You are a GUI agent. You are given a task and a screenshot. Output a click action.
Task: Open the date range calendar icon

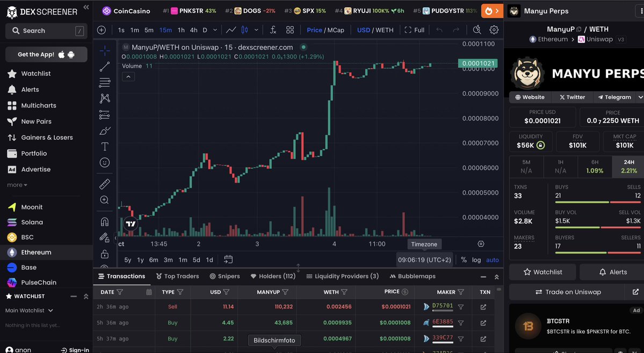point(228,260)
